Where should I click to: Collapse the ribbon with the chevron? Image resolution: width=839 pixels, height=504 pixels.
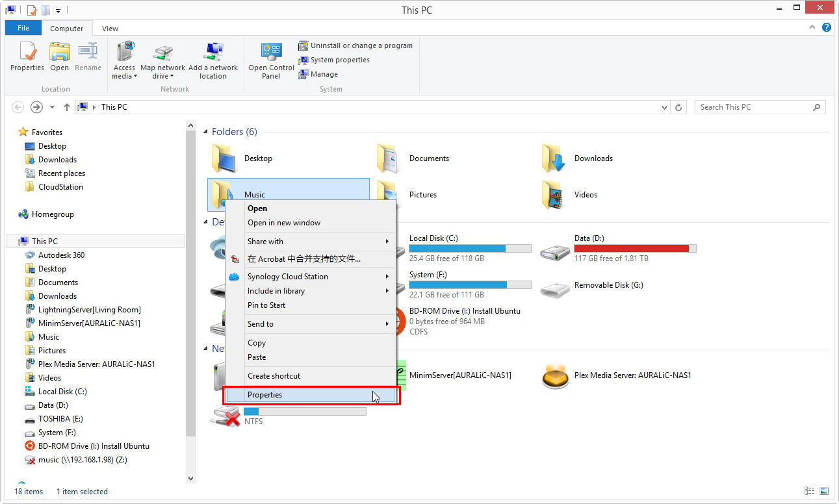pos(813,28)
